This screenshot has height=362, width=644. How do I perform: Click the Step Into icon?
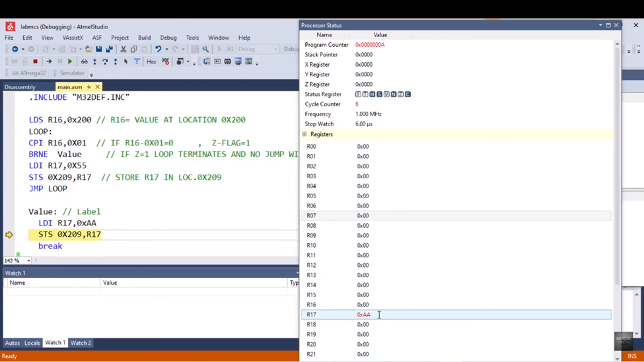pyautogui.click(x=95, y=61)
